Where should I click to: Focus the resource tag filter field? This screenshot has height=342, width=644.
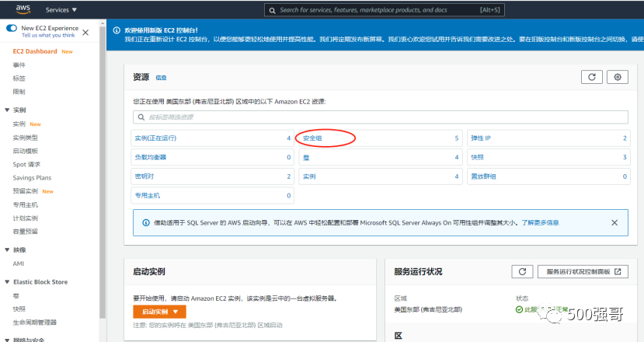pyautogui.click(x=381, y=117)
